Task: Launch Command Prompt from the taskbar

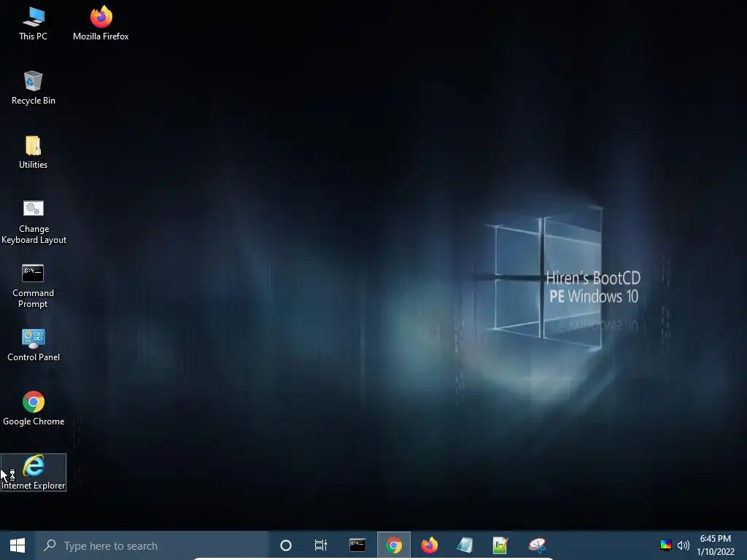Action: click(x=357, y=545)
